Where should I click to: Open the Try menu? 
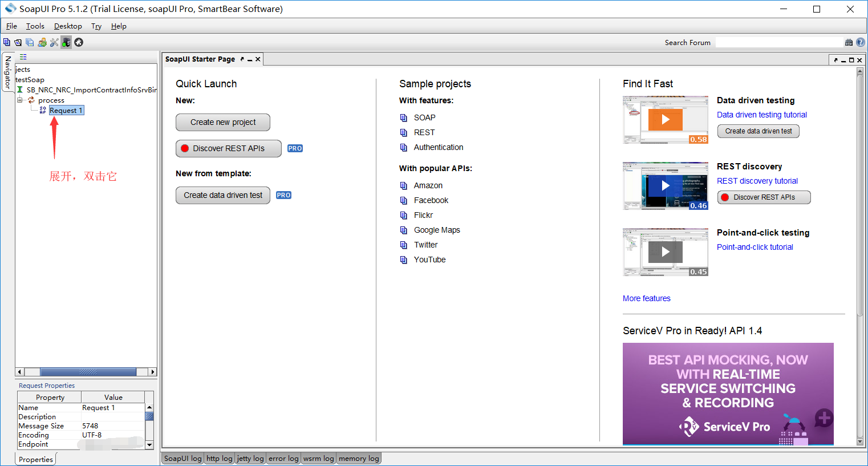click(96, 26)
